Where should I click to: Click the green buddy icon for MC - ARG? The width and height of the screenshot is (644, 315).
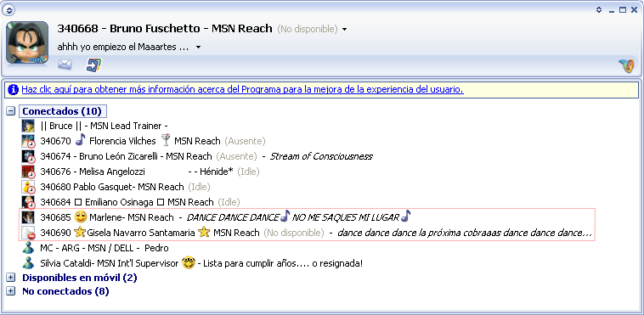pyautogui.click(x=28, y=248)
